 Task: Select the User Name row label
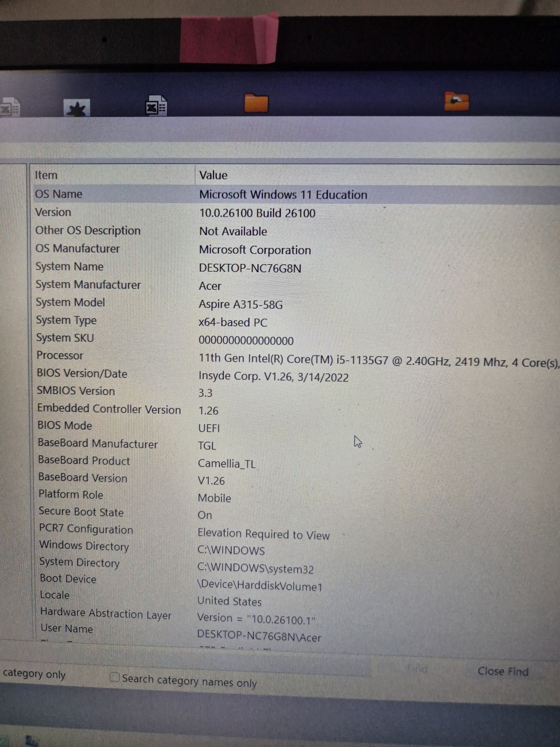pyautogui.click(x=67, y=629)
